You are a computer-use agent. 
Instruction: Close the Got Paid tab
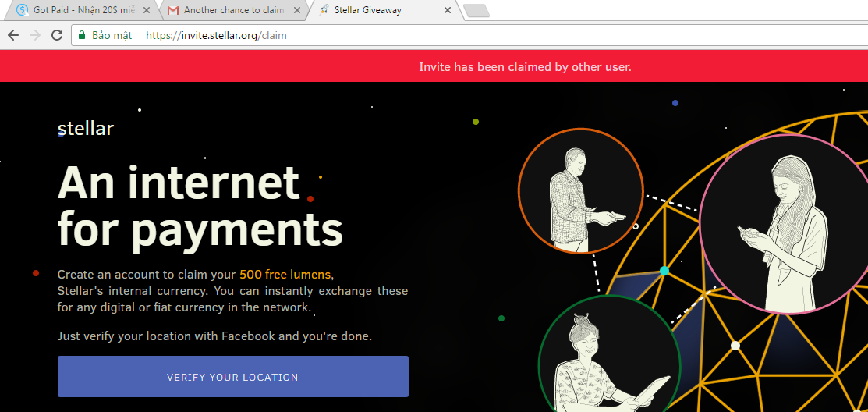pos(145,10)
